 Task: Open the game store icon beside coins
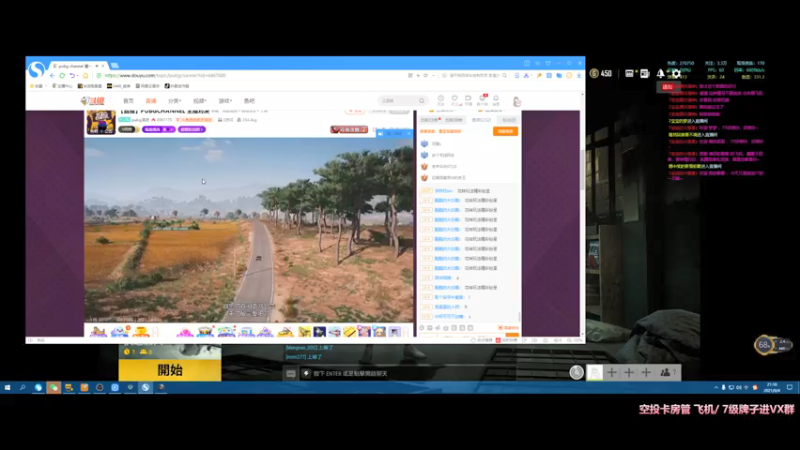coord(630,74)
